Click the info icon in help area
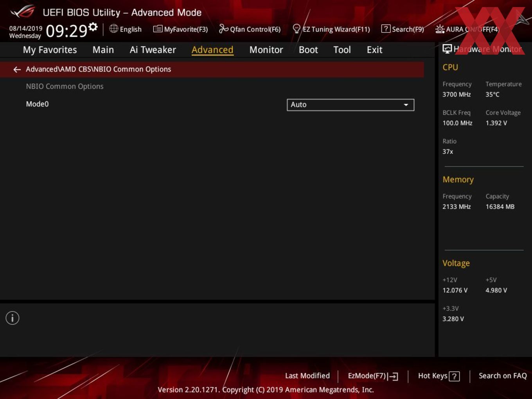Viewport: 532px width, 399px height. [13, 318]
